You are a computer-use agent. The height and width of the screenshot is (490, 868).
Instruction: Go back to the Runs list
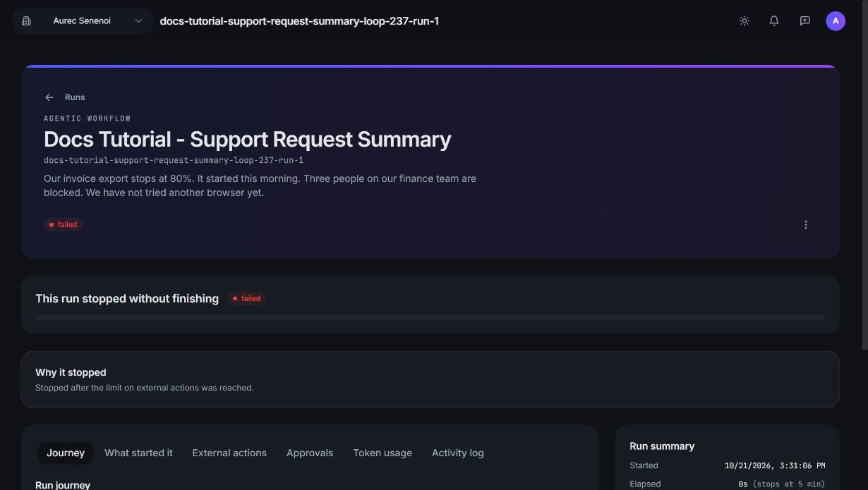coord(75,97)
